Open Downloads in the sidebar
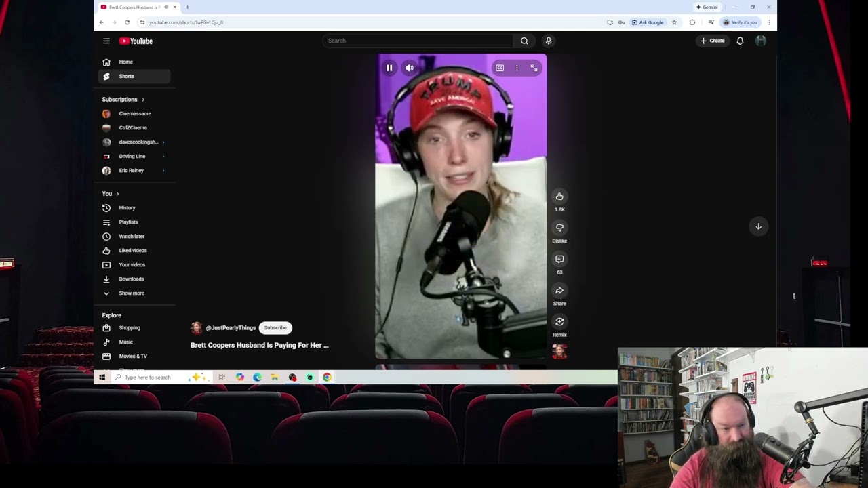The height and width of the screenshot is (488, 868). coord(134,279)
